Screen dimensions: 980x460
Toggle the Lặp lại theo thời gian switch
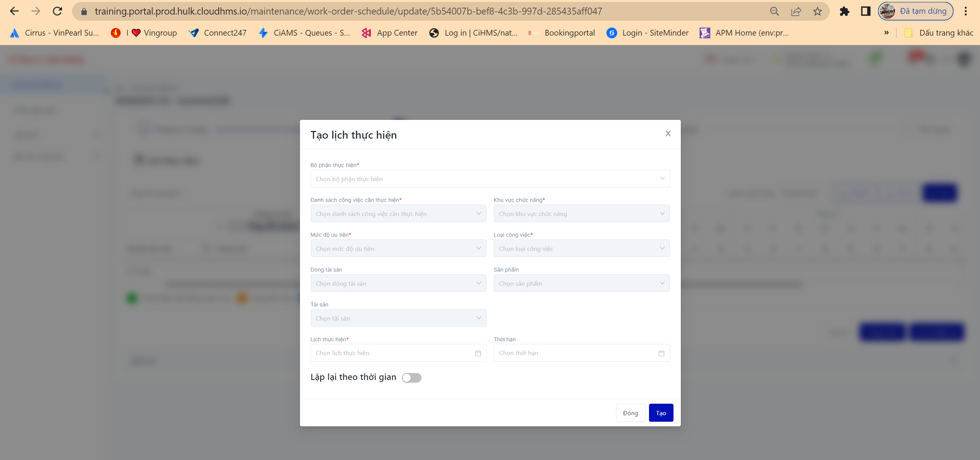411,378
